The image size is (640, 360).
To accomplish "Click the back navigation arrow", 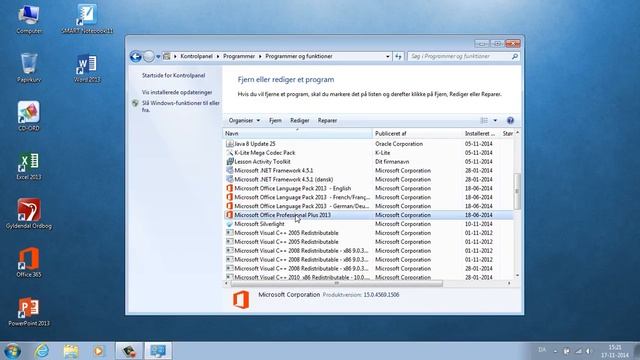I will pos(136,56).
